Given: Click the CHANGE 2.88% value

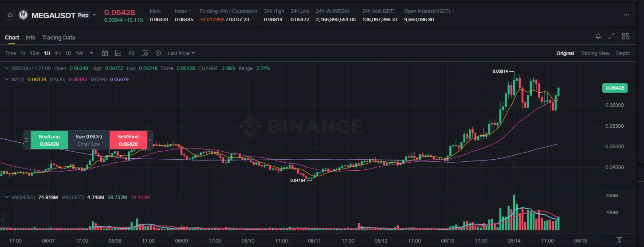Looking at the screenshot, I should 228,68.
